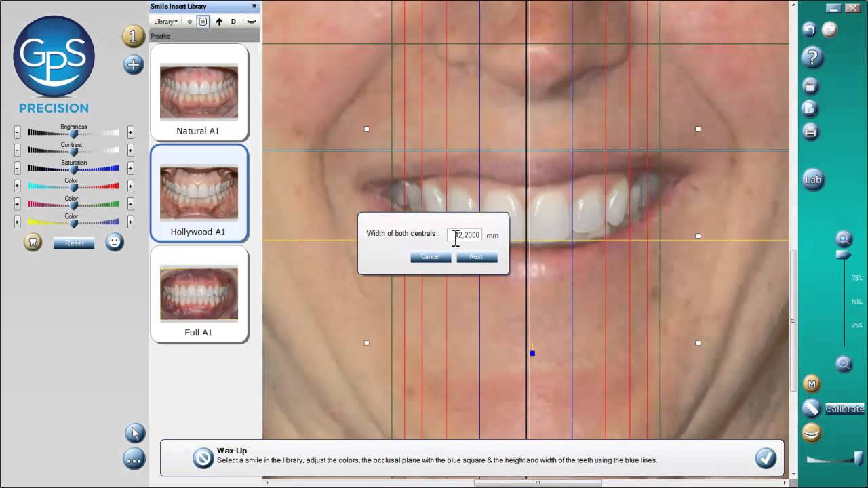Click the up arrow in library toolbar
Viewport: 868px width, 488px height.
[x=219, y=22]
